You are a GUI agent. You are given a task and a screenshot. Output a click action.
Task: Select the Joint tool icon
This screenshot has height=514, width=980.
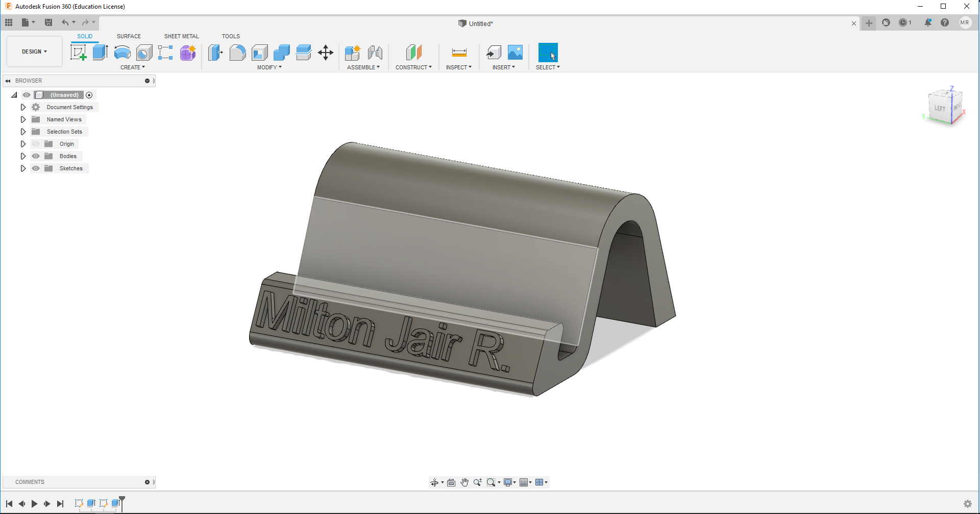375,53
